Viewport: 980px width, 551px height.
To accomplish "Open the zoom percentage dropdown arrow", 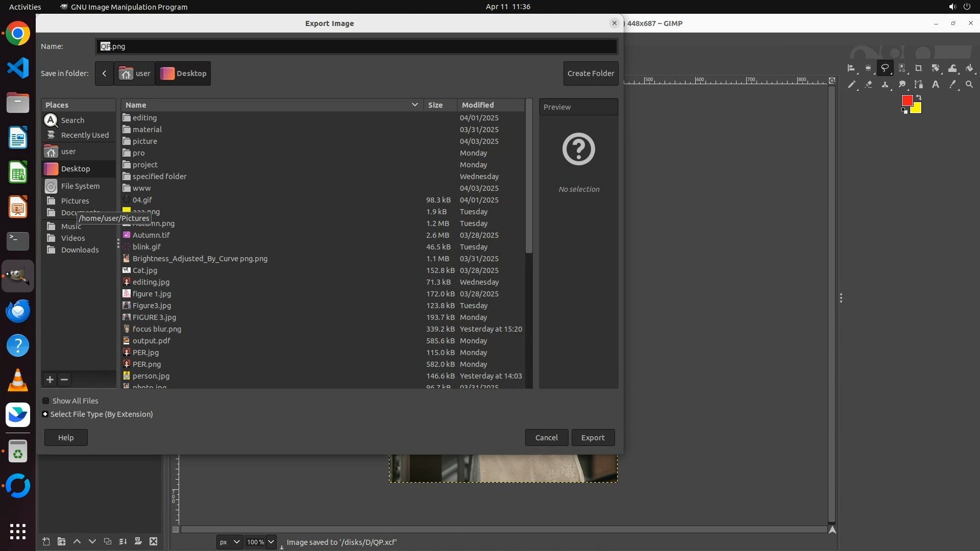I will [x=271, y=542].
